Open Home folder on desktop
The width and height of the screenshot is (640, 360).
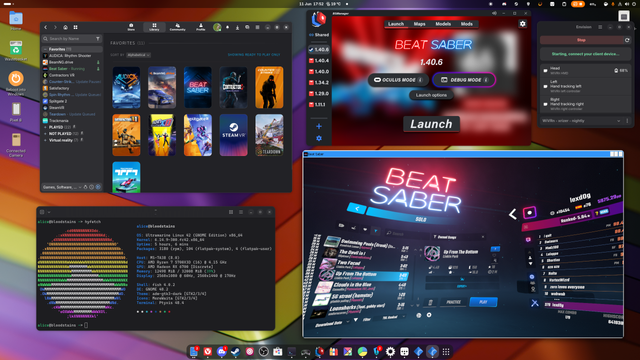(x=16, y=21)
